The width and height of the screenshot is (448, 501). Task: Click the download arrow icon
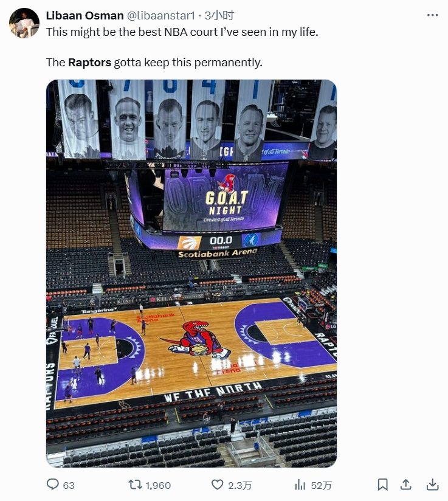[432, 485]
